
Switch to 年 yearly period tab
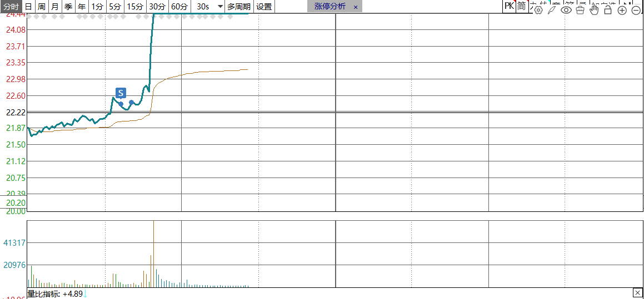(82, 7)
